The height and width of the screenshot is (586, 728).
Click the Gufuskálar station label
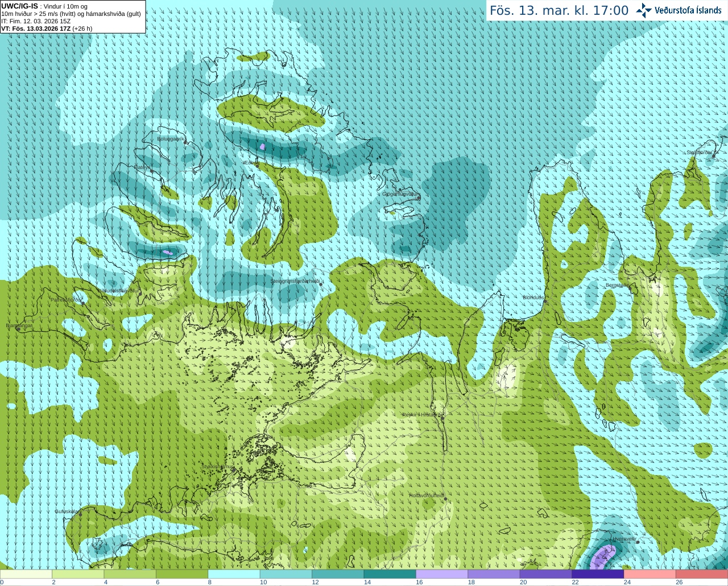click(67, 511)
